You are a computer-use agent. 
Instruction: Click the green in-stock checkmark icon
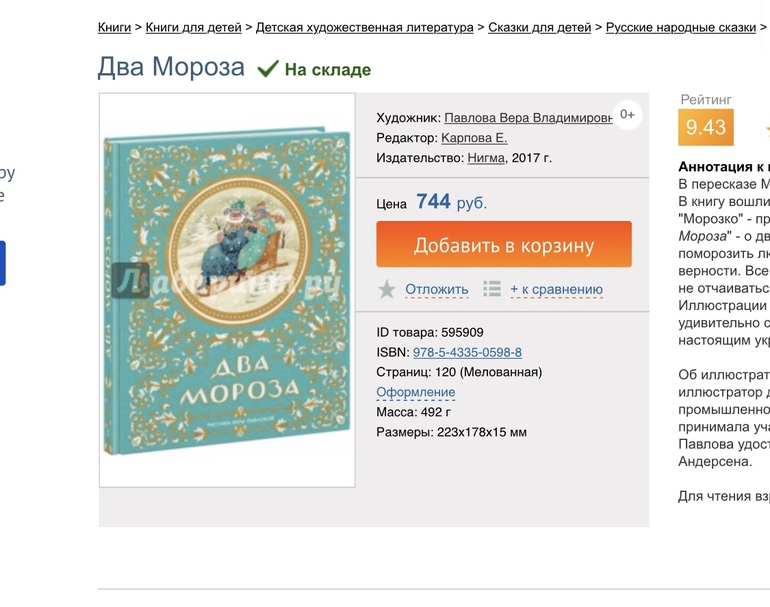click(x=267, y=69)
